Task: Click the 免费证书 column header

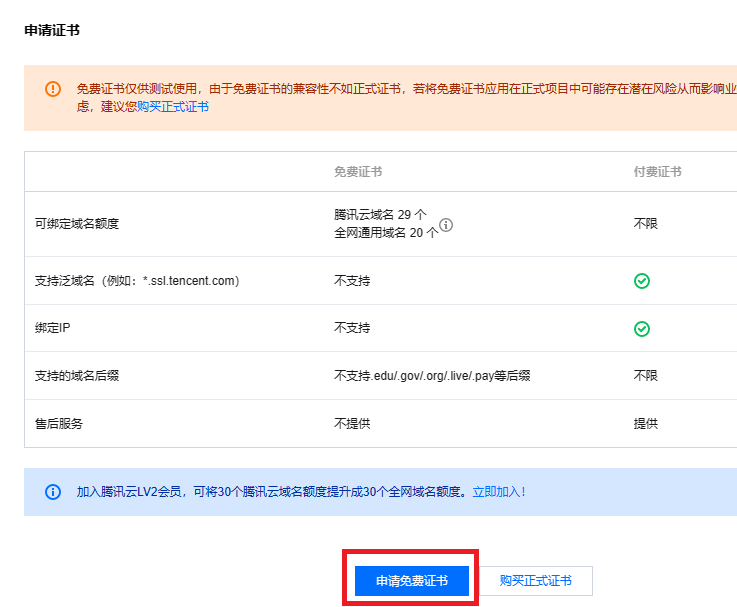Action: [x=358, y=172]
